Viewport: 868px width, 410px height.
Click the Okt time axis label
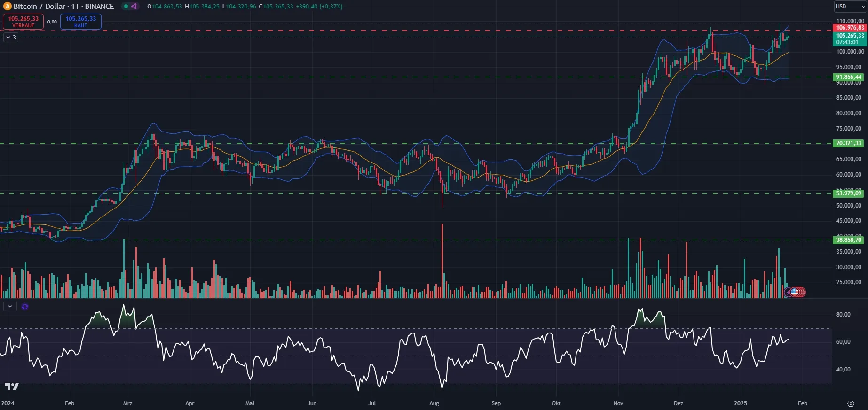pos(556,403)
